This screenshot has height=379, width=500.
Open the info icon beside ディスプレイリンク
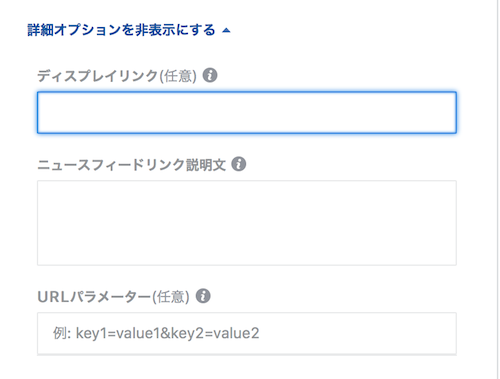click(210, 75)
